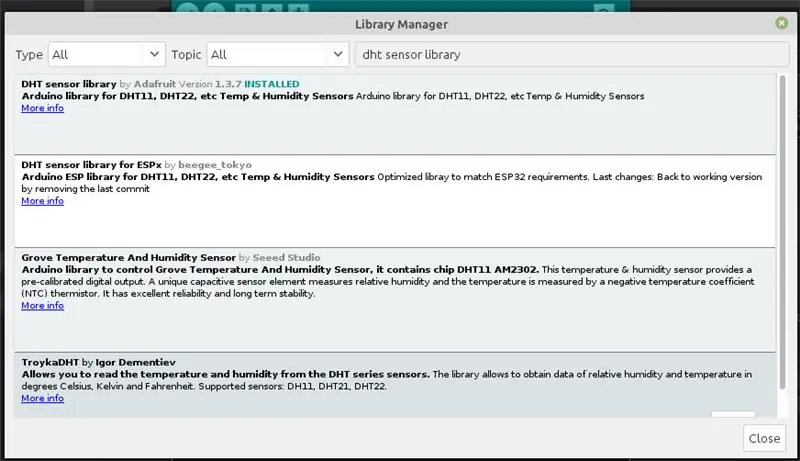Select the DHT sensor library by Adafruit entry

pyautogui.click(x=395, y=115)
